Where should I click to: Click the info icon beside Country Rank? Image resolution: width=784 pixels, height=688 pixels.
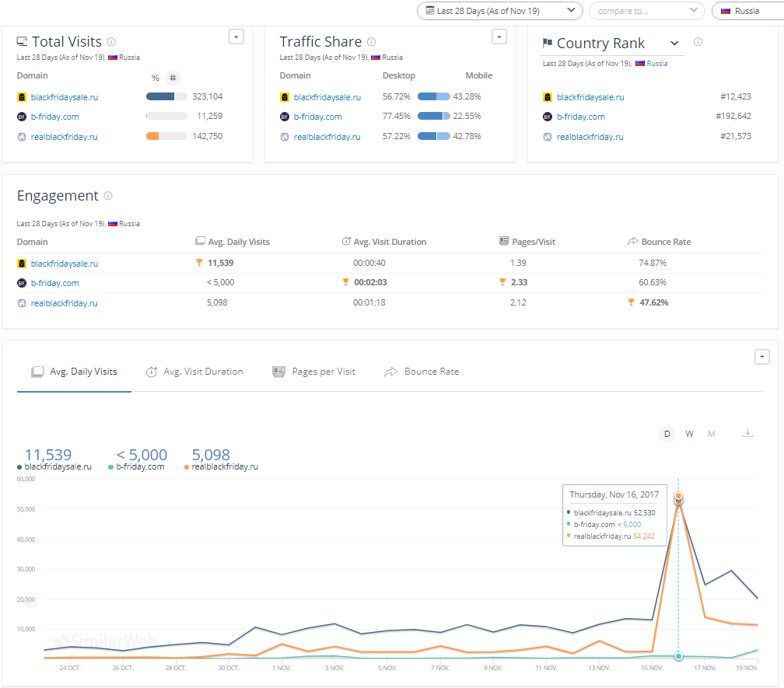click(698, 42)
